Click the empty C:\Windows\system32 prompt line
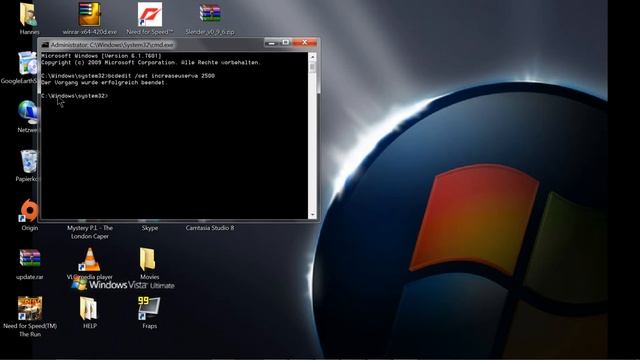Image resolution: width=640 pixels, height=360 pixels. pos(74,96)
